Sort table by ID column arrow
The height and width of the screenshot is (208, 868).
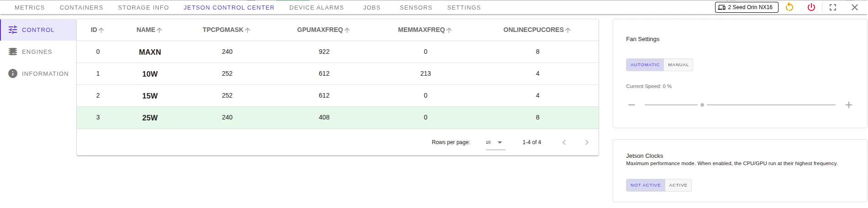pyautogui.click(x=101, y=30)
